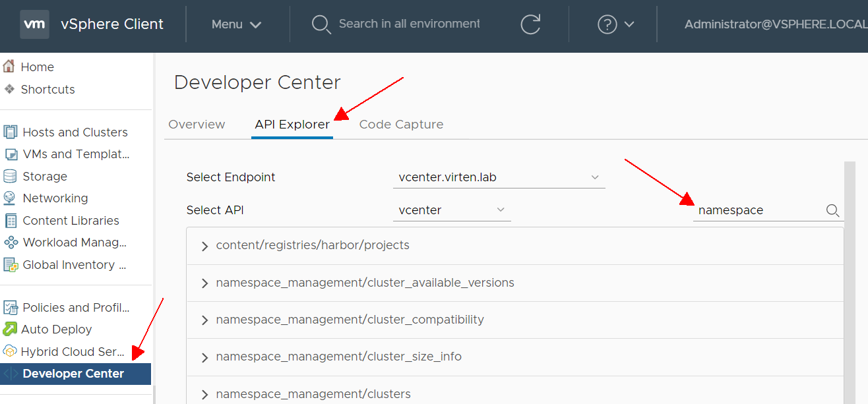Click the namespace_management/cluster_available_versions text

365,283
